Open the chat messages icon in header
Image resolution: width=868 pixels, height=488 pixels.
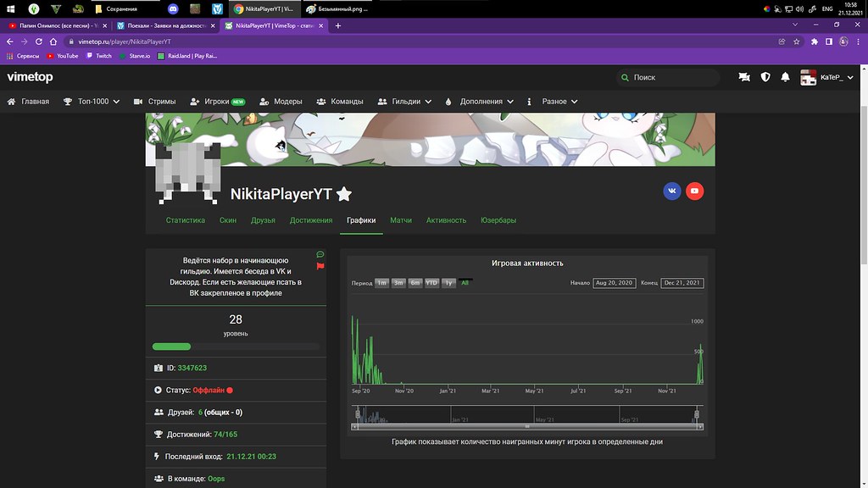click(x=744, y=77)
